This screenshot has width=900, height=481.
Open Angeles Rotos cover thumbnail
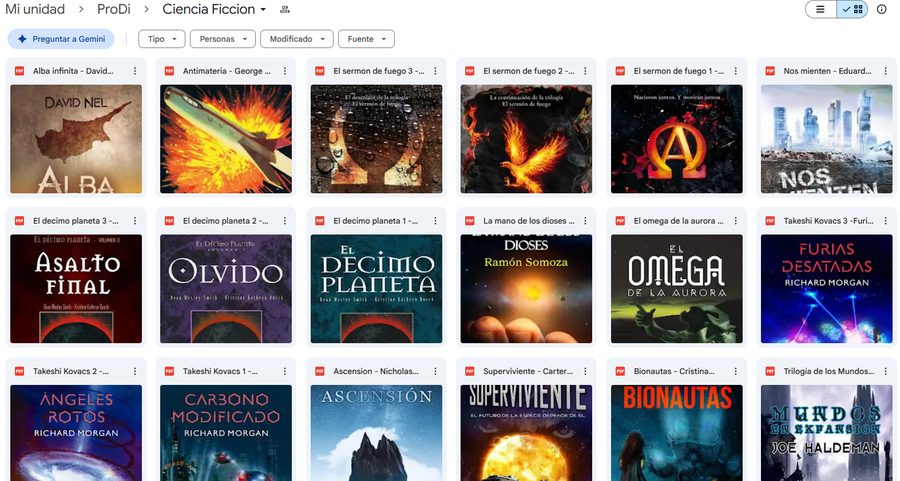click(76, 433)
